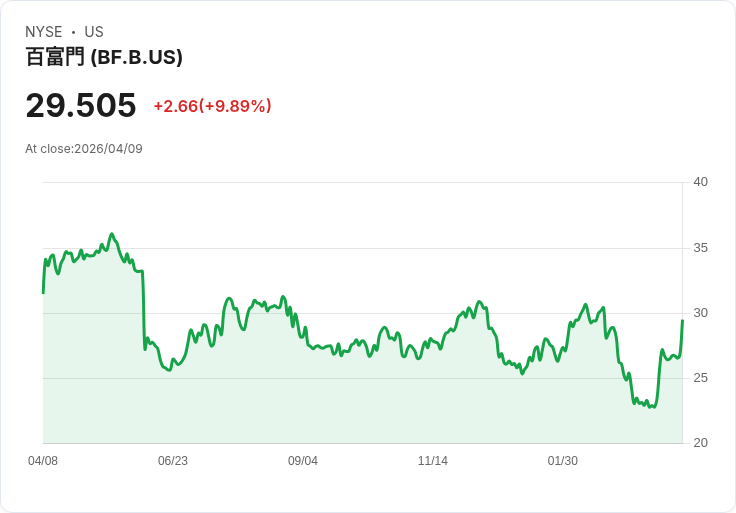Click the 29.505 closing price
736x513 pixels.
coord(81,106)
